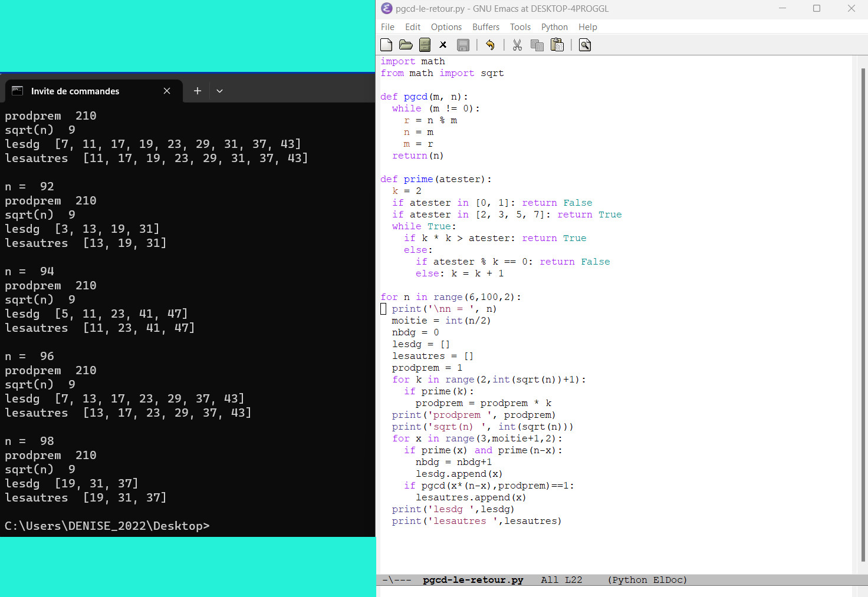Open the Buffers menu
The height and width of the screenshot is (597, 868).
(x=485, y=27)
